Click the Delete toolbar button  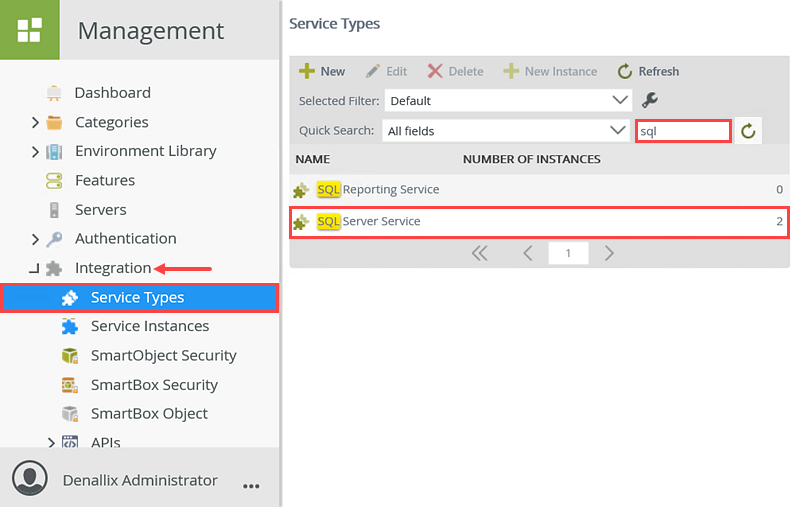tap(455, 71)
